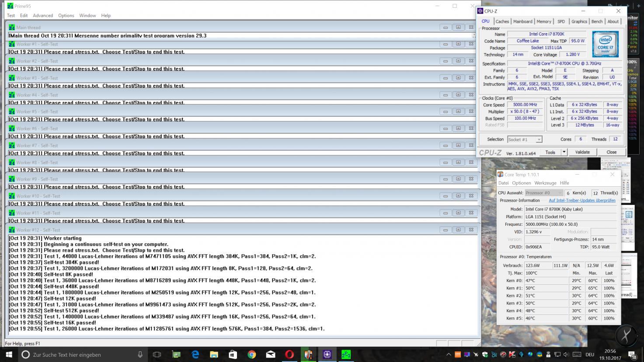Switch to the Bench tab in CPU-Z
This screenshot has width=644, height=362.
click(597, 21)
